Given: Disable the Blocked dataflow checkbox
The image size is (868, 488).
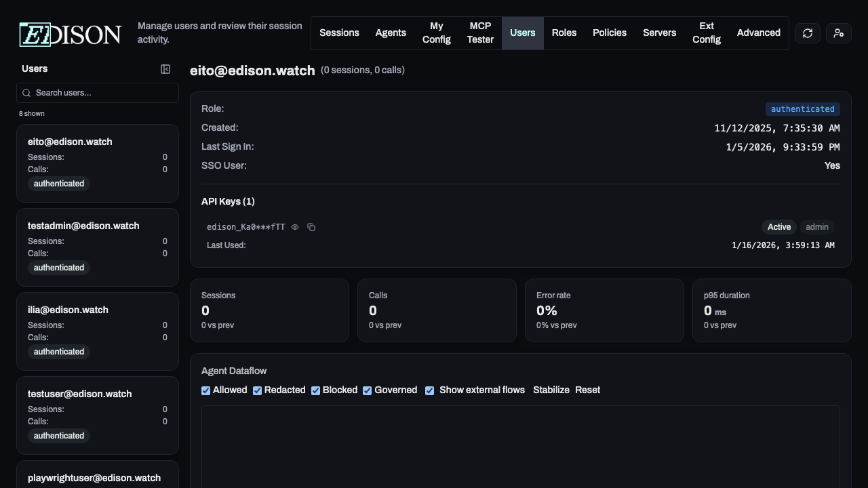Looking at the screenshot, I should (x=315, y=390).
